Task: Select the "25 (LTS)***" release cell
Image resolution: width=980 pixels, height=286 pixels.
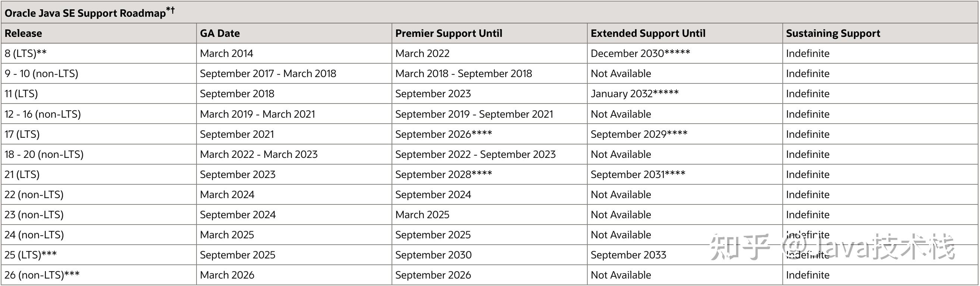Action: [x=31, y=255]
